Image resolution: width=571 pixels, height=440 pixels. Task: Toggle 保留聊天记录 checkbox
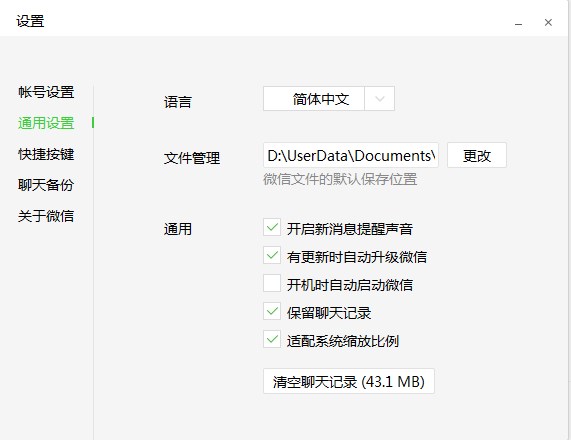coord(272,311)
